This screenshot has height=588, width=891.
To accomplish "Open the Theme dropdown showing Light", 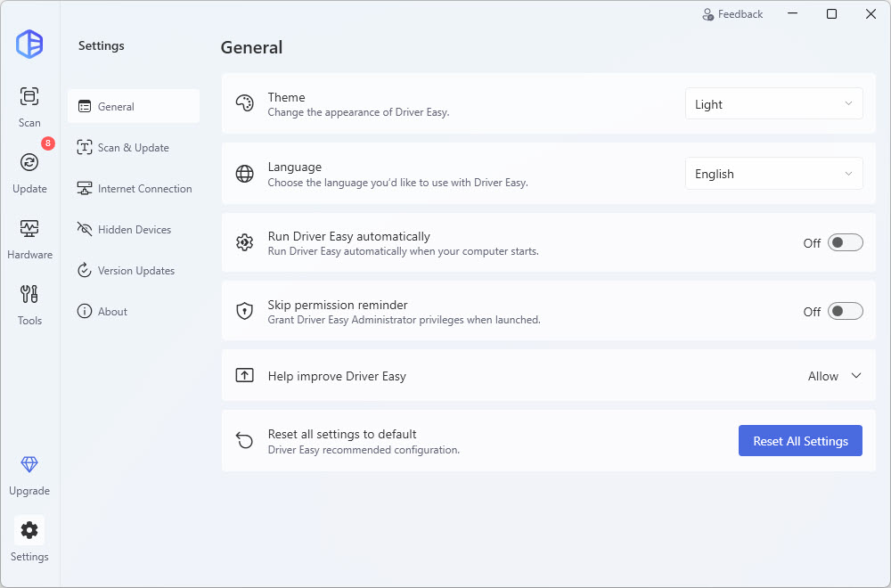I will pyautogui.click(x=773, y=104).
